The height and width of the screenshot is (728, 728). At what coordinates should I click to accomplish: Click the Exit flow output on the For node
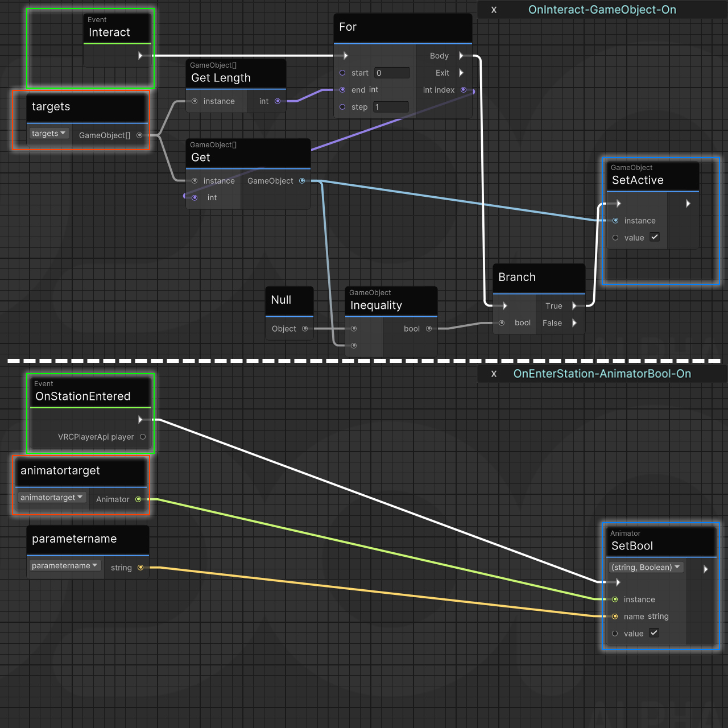[461, 73]
